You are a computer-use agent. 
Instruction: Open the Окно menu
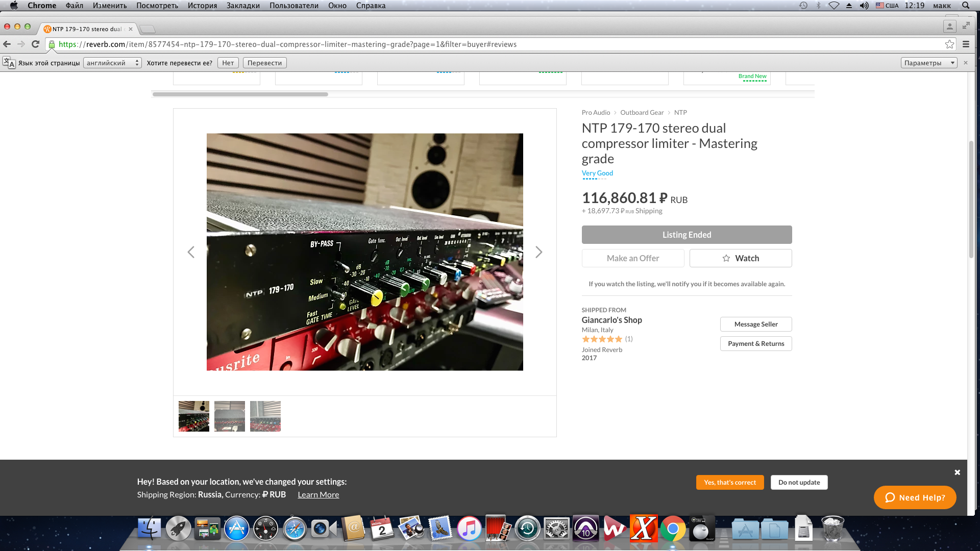click(x=337, y=6)
